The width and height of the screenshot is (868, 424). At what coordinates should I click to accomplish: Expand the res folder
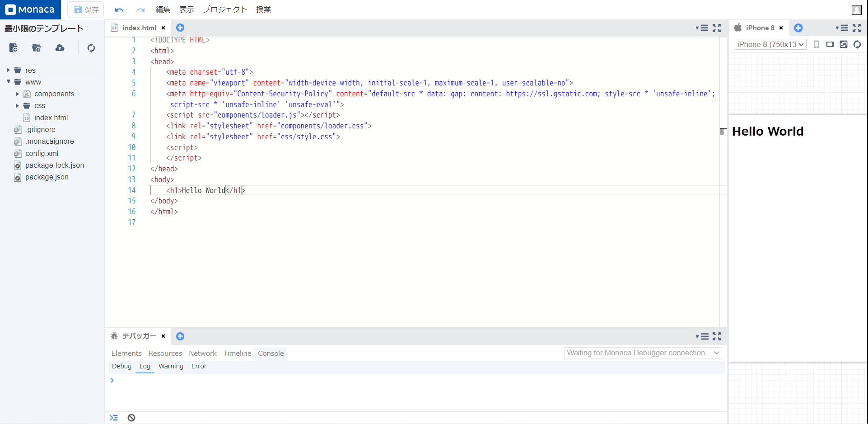click(8, 70)
